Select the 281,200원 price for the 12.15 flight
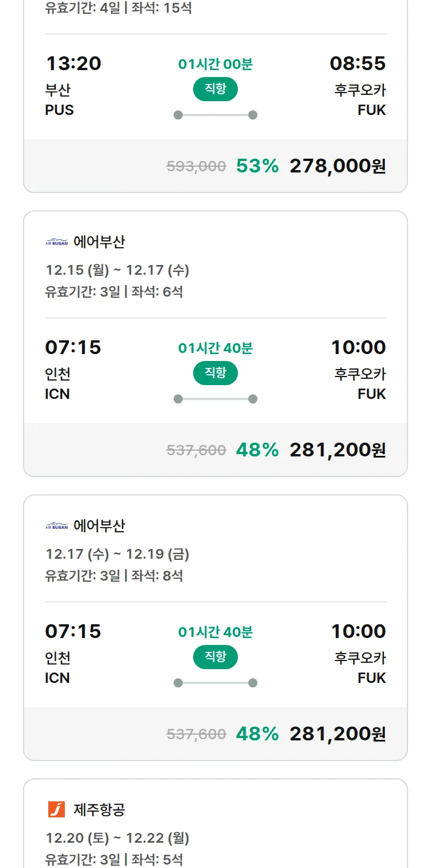 (337, 450)
